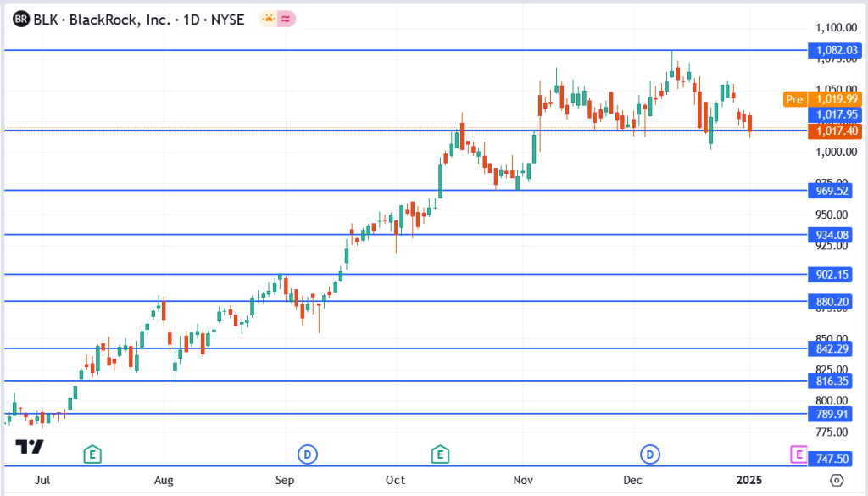Click the 2025 label on time axis
This screenshot has width=868, height=496.
748,480
